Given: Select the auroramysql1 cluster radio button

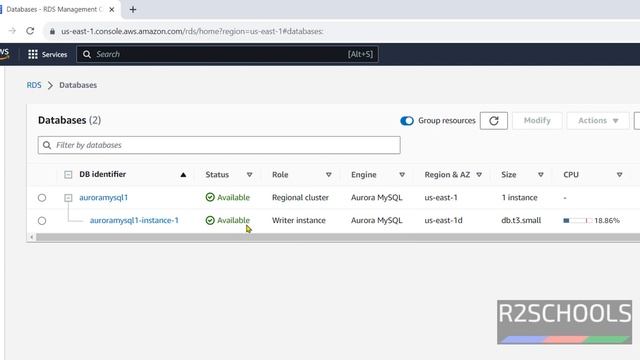Looking at the screenshot, I should 42,198.
